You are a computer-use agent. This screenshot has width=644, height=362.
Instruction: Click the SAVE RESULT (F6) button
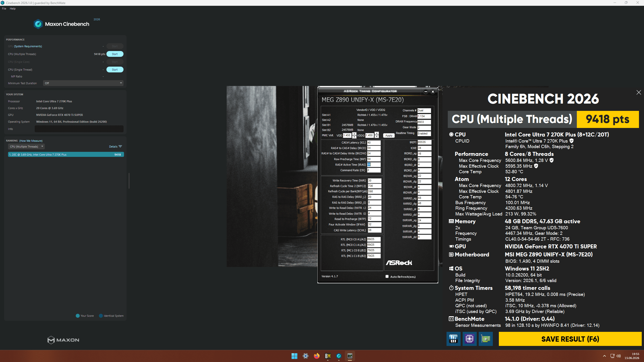pyautogui.click(x=570, y=339)
